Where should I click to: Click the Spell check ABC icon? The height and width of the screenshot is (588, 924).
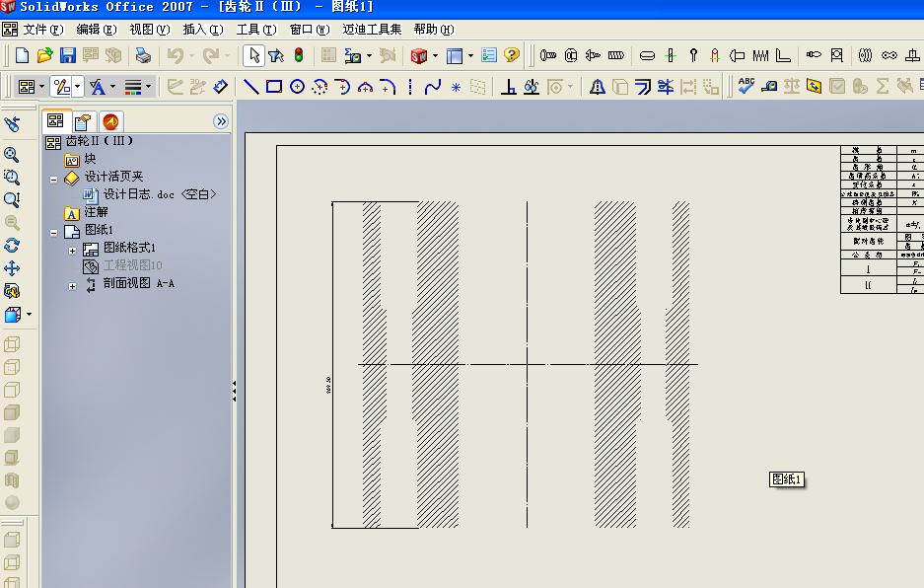746,86
